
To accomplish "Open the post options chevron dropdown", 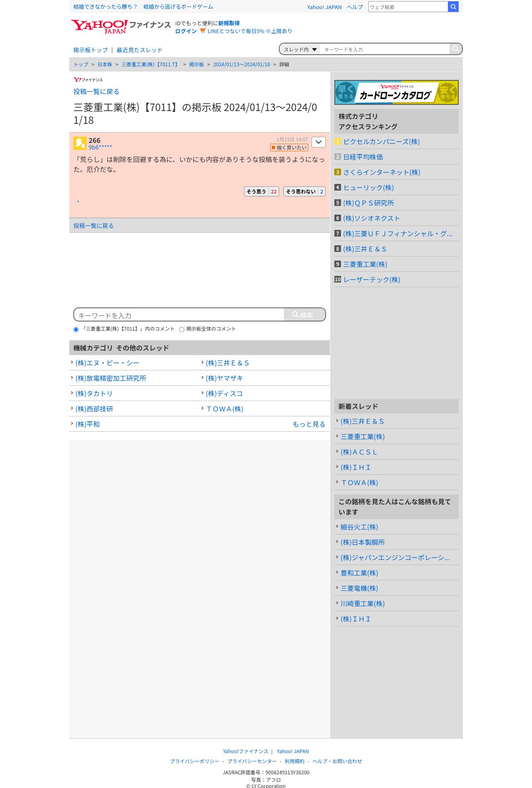I will pos(319,142).
